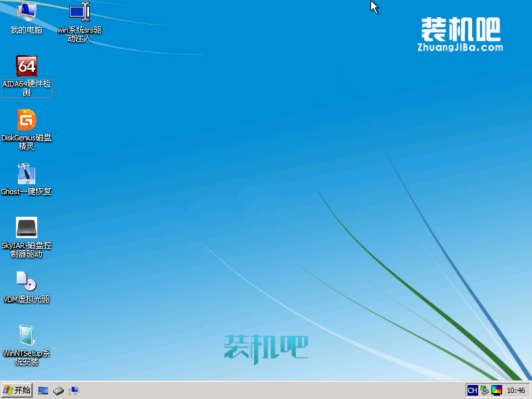The image size is (532, 399).
Task: Click the green arrow drive tray icon
Action: point(485,390)
